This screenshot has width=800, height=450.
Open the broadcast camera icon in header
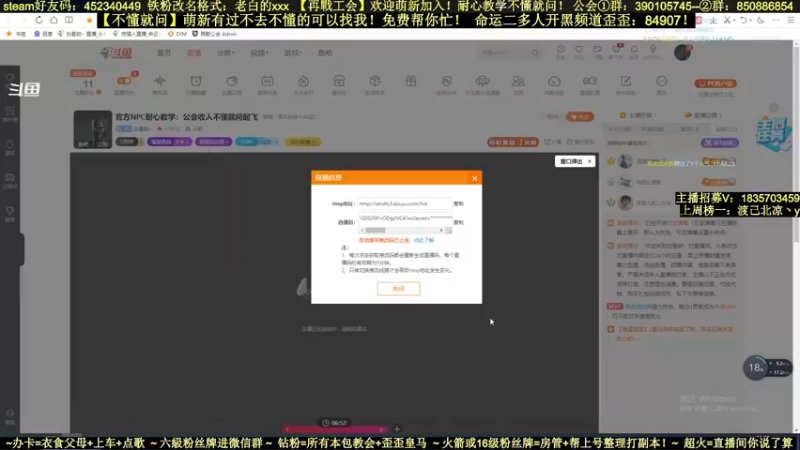597,51
